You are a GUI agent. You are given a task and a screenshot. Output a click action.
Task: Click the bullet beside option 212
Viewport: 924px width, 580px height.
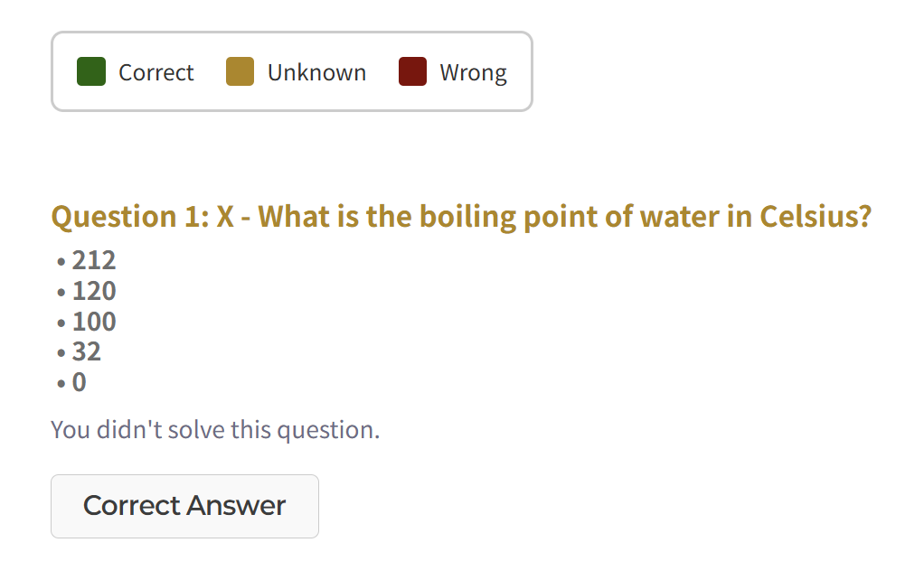pos(61,262)
